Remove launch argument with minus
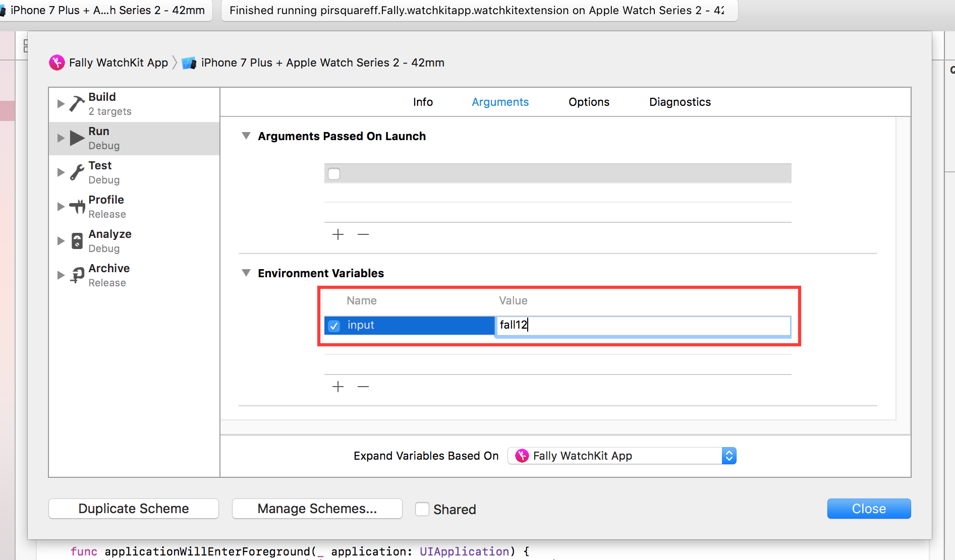Image resolution: width=955 pixels, height=560 pixels. (x=363, y=234)
